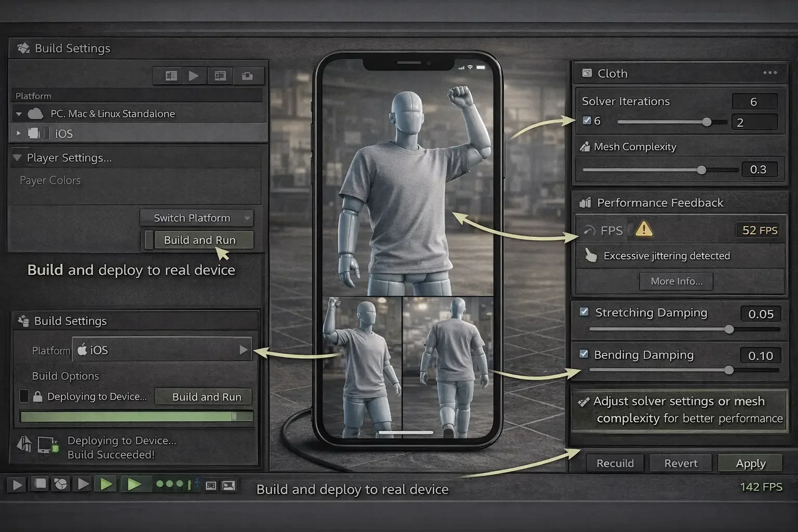Screen dimensions: 798x532
Task: Expand the PC, Mac & Linux Standalone platform entry
Action: point(19,113)
